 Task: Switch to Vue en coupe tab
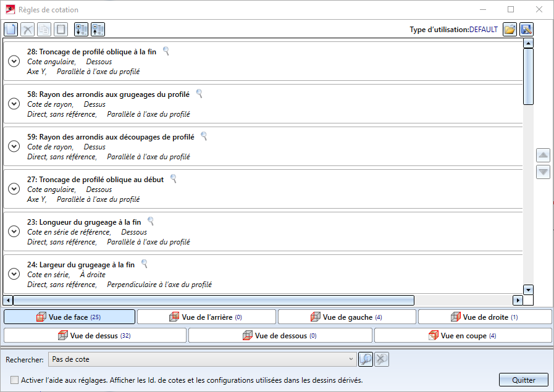tap(463, 335)
